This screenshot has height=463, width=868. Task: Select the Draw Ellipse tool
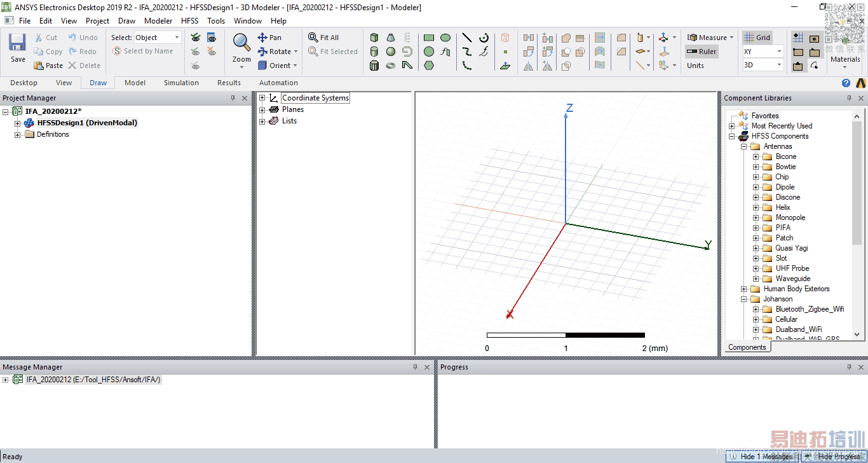[x=445, y=38]
